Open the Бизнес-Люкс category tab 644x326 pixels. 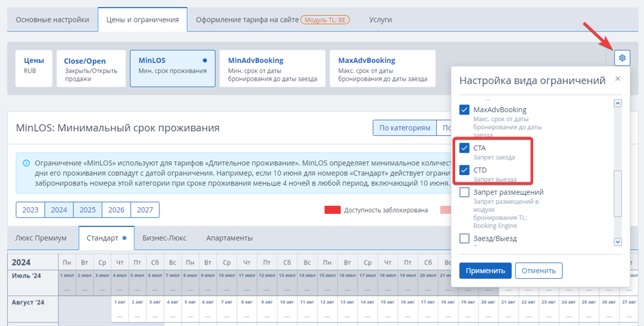(x=165, y=238)
